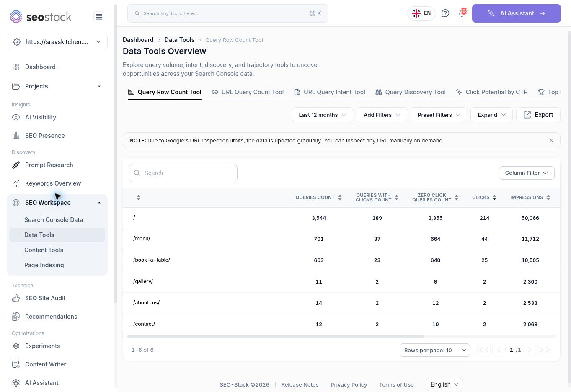This screenshot has width=571, height=392.
Task: Open the Column Filter dropdown
Action: (527, 173)
